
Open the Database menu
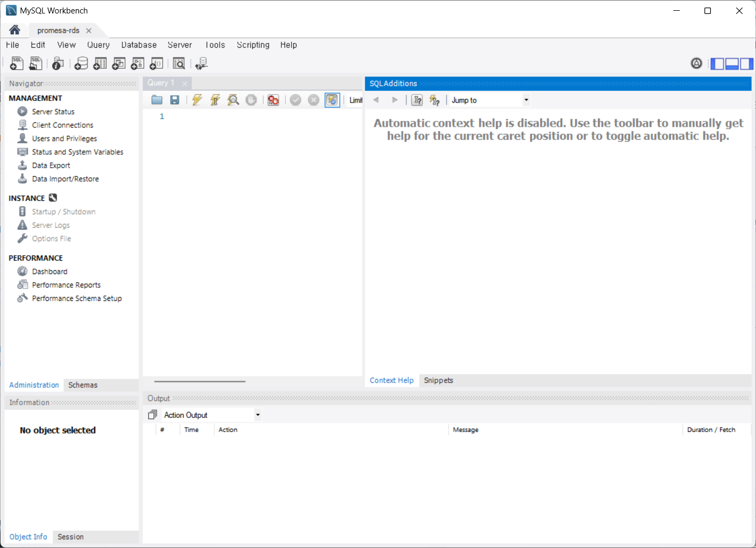pyautogui.click(x=139, y=45)
